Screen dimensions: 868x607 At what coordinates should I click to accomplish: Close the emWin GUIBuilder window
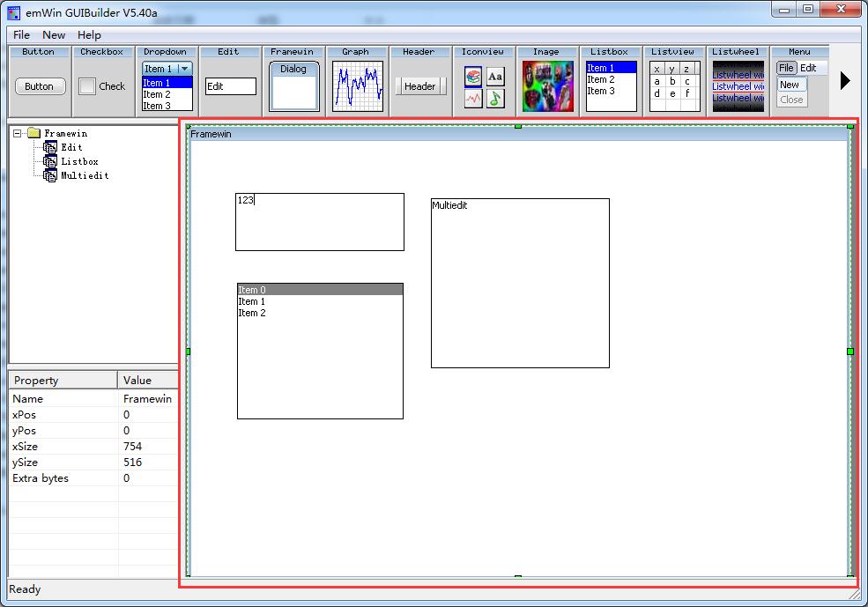coord(841,10)
